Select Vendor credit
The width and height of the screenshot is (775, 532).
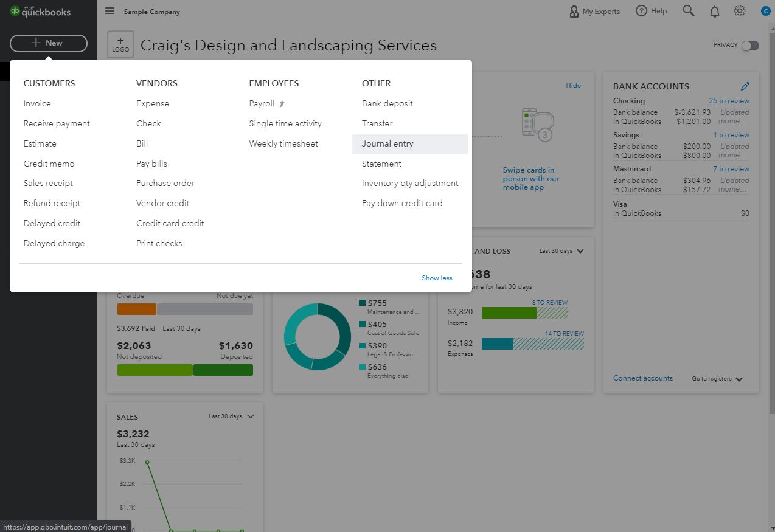(162, 203)
